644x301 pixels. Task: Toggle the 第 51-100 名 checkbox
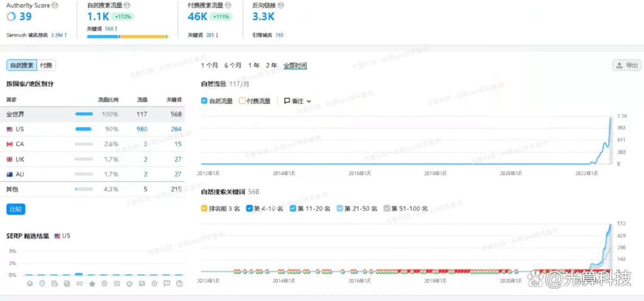coord(387,208)
